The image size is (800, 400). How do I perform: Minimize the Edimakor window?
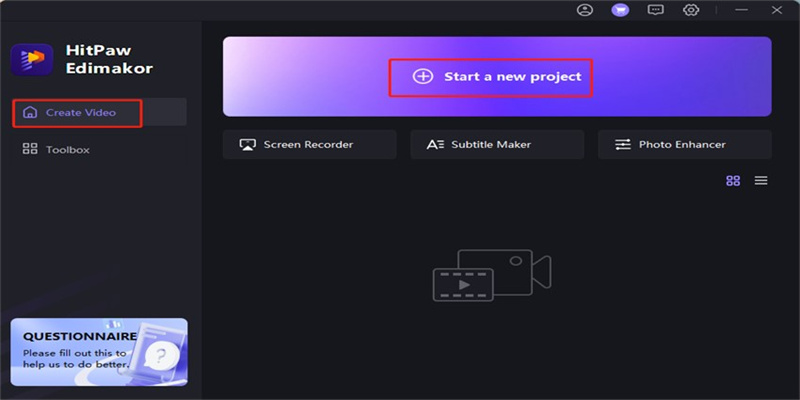click(741, 10)
